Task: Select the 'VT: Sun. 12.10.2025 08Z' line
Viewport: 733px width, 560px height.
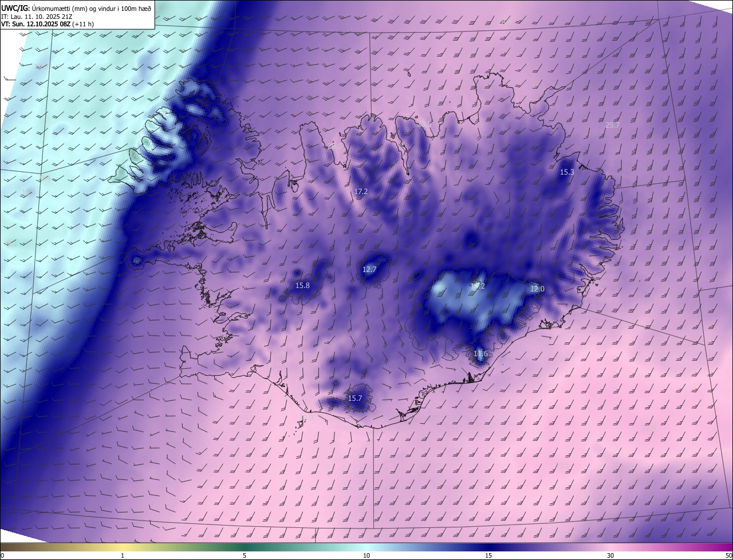Action: pos(48,24)
